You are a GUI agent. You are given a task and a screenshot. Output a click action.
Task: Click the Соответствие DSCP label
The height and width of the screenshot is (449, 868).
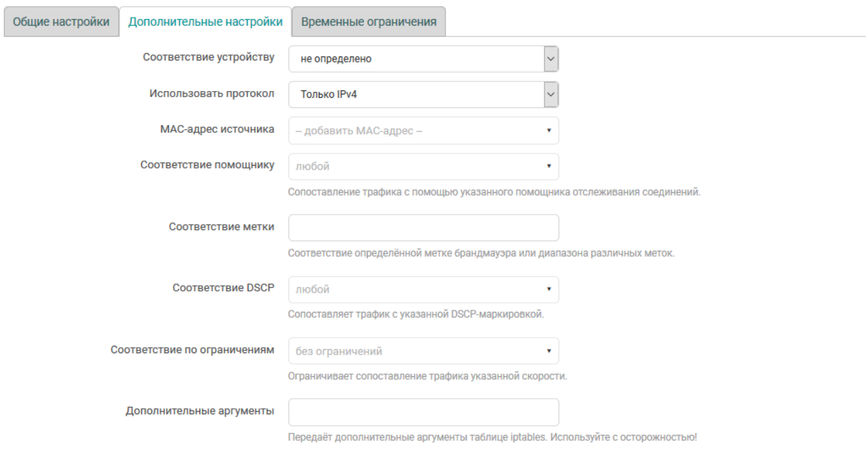223,287
